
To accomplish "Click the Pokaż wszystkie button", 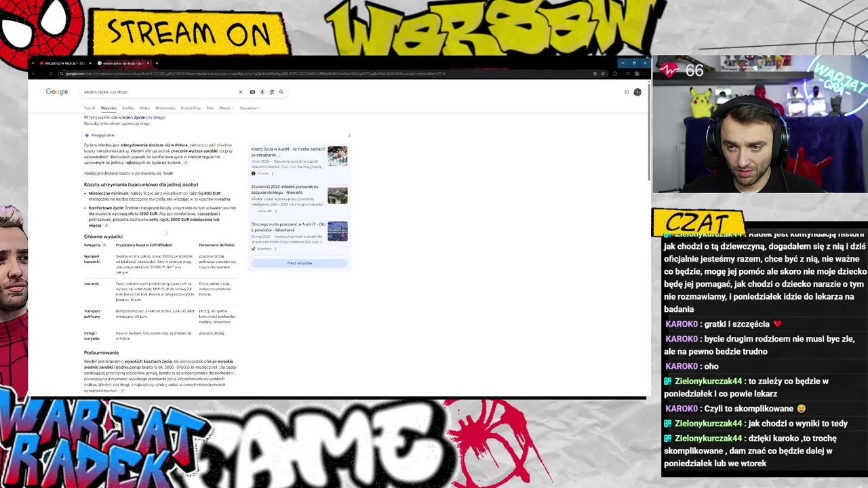I will tap(299, 263).
